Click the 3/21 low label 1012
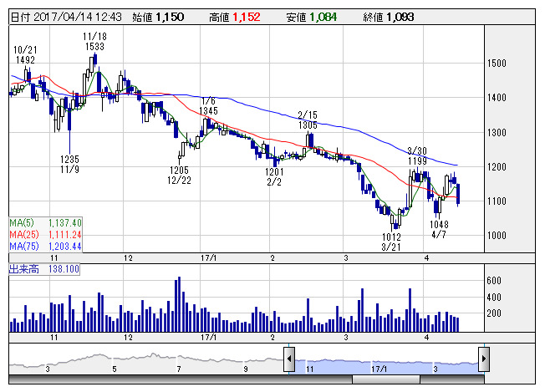 [390, 237]
